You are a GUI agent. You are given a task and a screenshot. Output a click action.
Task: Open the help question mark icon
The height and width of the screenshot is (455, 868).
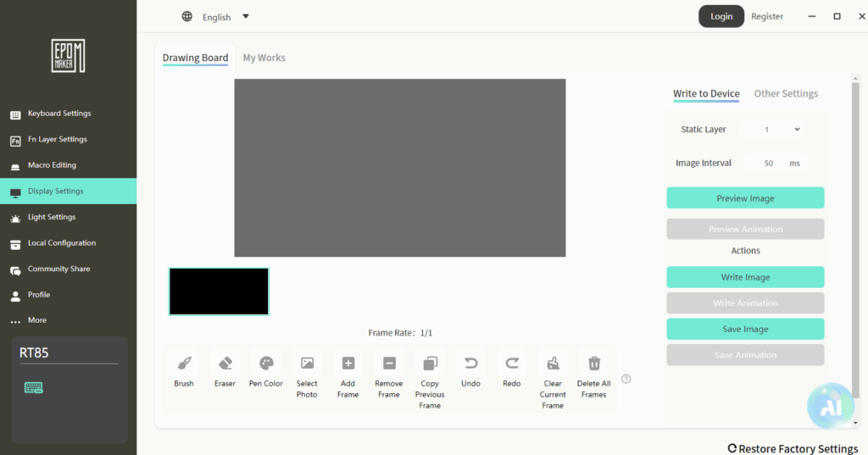click(x=626, y=379)
